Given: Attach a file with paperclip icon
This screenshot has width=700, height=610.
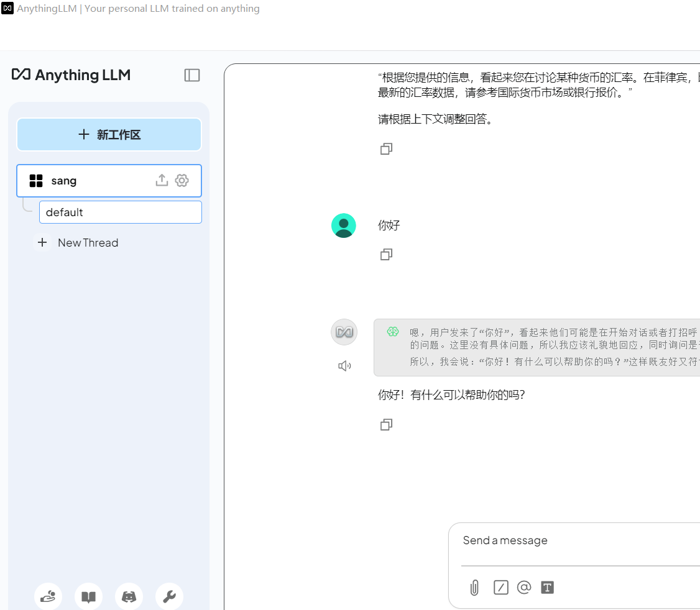Looking at the screenshot, I should click(474, 587).
